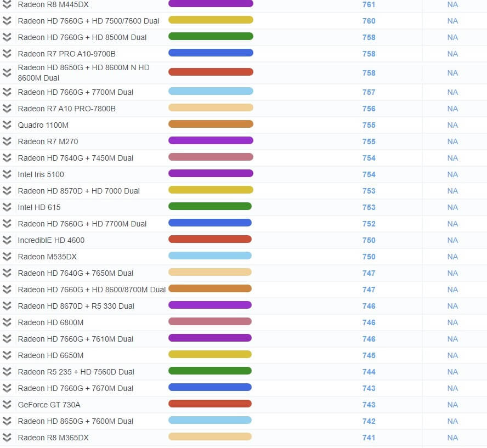Expand details for Radeon HD 7660G + HD 7500/7600 Dual
This screenshot has width=487, height=448.
[7, 21]
